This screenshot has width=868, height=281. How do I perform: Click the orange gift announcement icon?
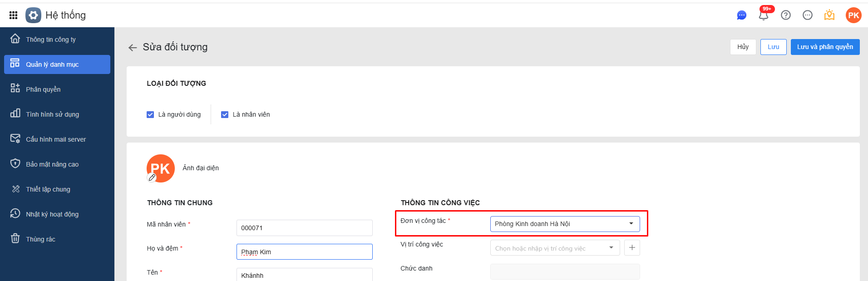tap(829, 15)
